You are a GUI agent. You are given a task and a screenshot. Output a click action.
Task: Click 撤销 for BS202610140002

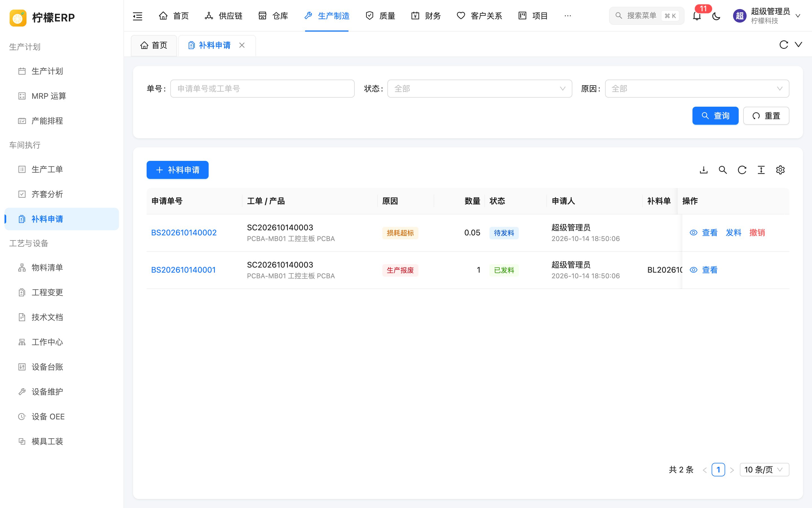pyautogui.click(x=757, y=233)
